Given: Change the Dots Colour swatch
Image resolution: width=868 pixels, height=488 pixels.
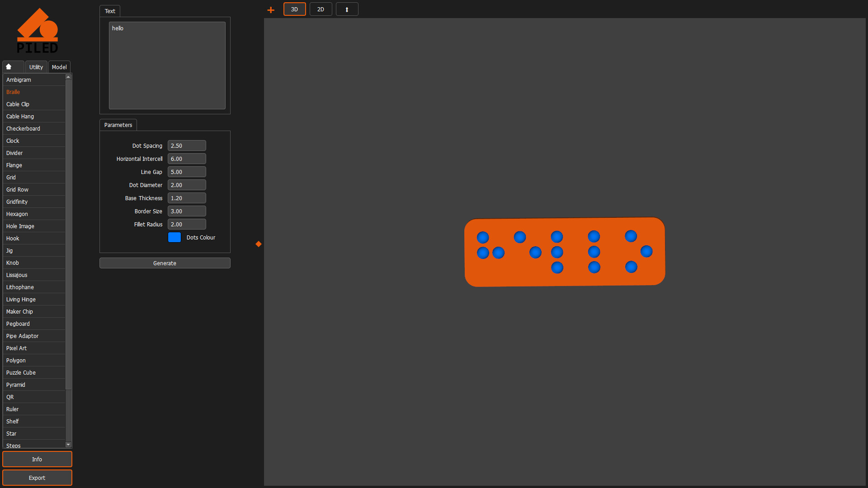Looking at the screenshot, I should (175, 237).
